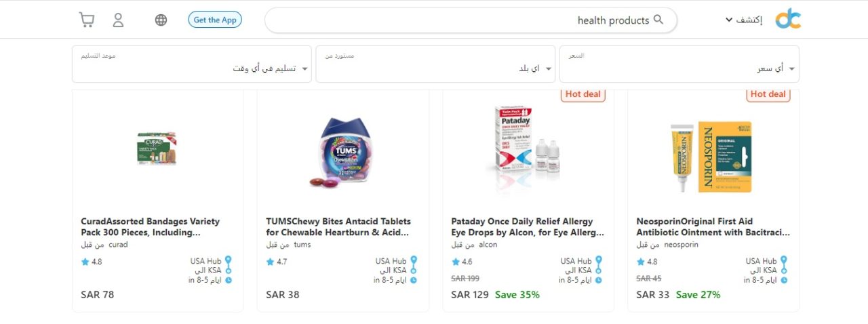Click the Get the App button
This screenshot has height=324, width=868.
215,20
